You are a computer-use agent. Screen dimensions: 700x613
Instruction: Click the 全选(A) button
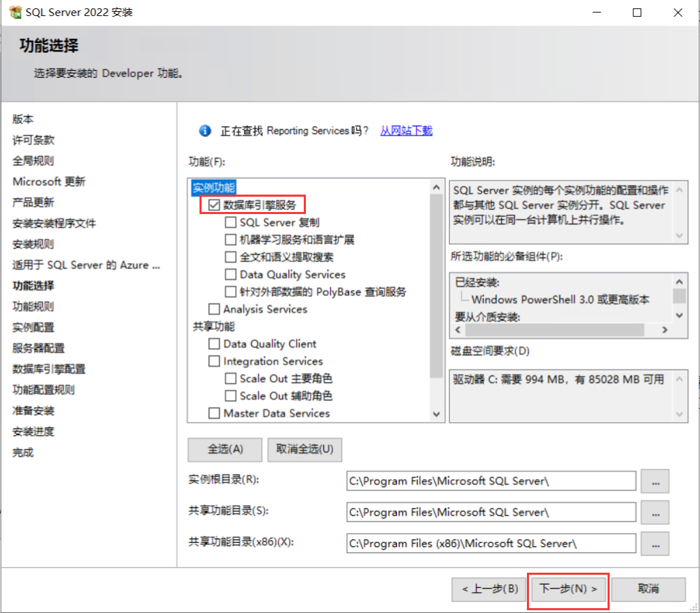coord(225,449)
